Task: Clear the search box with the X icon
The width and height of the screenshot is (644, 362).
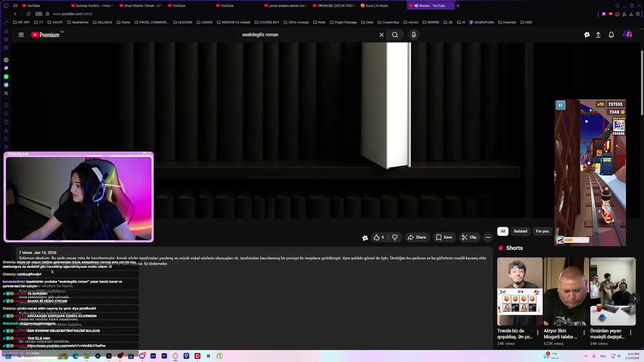Action: point(381,35)
